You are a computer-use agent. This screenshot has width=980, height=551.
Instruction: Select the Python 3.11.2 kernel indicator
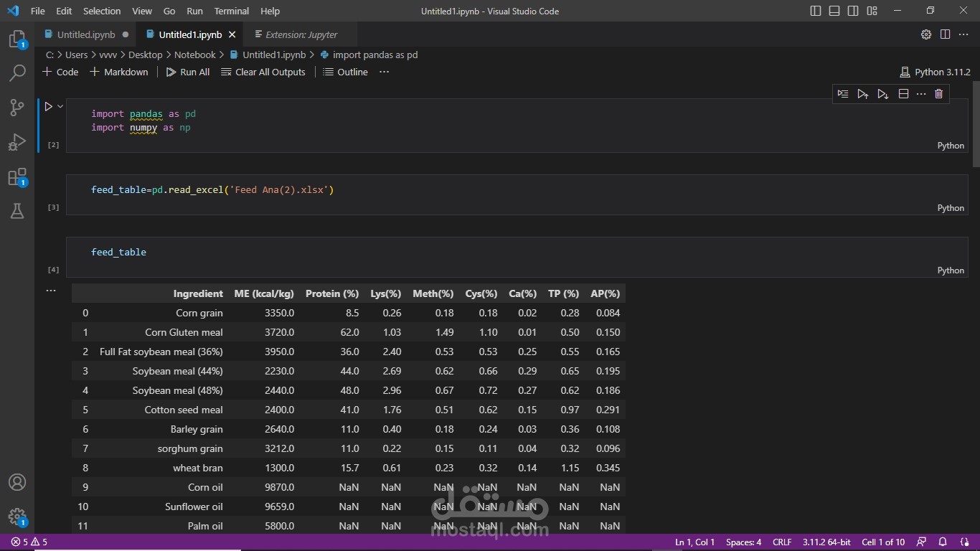(935, 72)
